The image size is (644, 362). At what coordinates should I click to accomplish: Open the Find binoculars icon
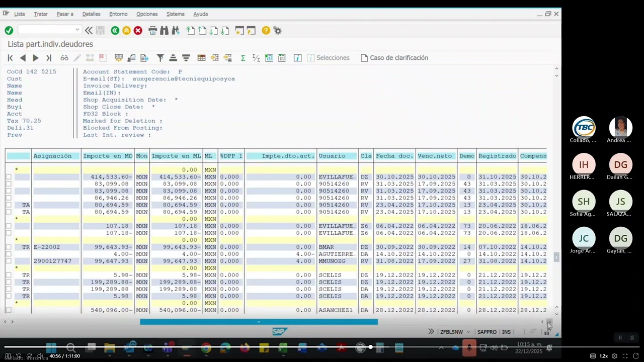pos(164,31)
